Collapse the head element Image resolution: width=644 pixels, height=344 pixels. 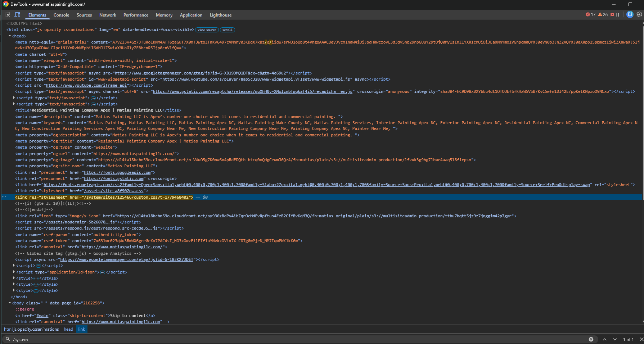(x=10, y=36)
